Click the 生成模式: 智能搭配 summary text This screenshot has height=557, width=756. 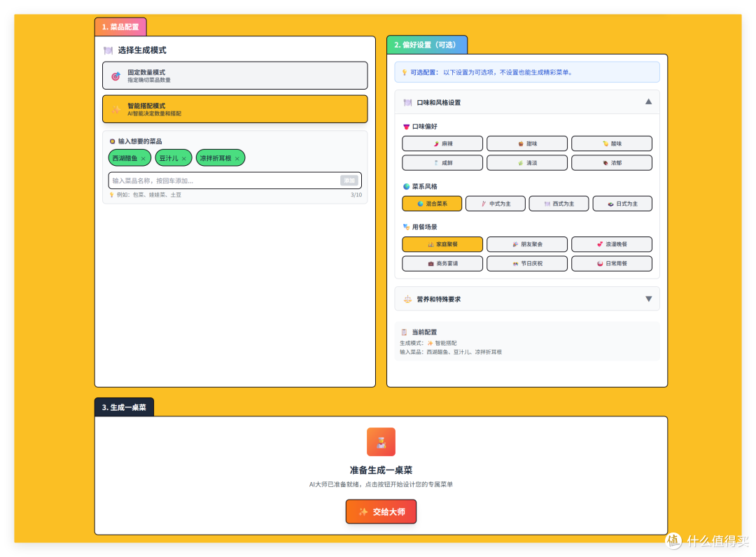tap(428, 343)
